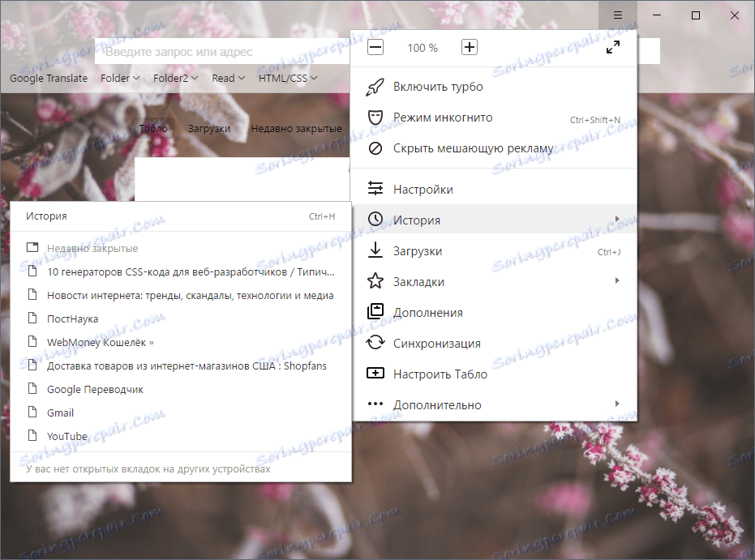Image resolution: width=755 pixels, height=560 pixels.
Task: Expand the HTML/CSS bookmark folder
Action: 289,78
